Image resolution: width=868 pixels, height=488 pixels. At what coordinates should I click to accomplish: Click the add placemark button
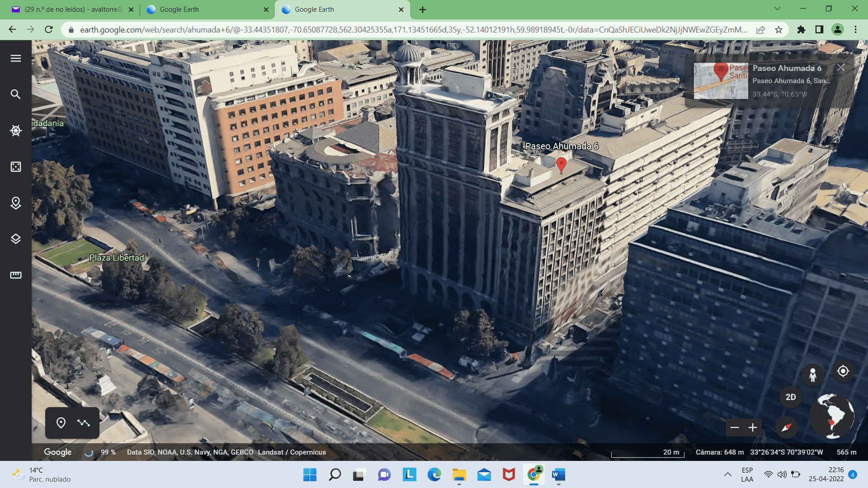pyautogui.click(x=61, y=423)
